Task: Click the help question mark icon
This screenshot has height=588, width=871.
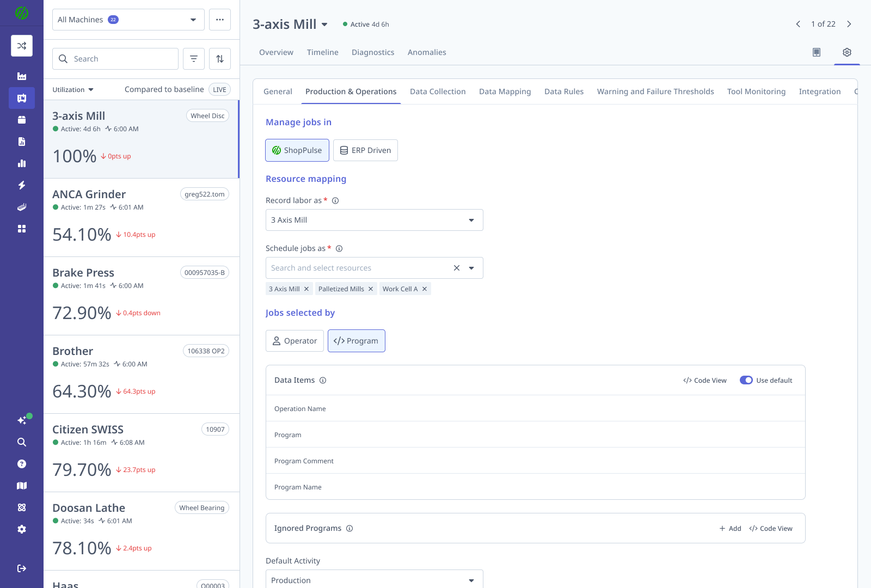Action: pos(22,464)
